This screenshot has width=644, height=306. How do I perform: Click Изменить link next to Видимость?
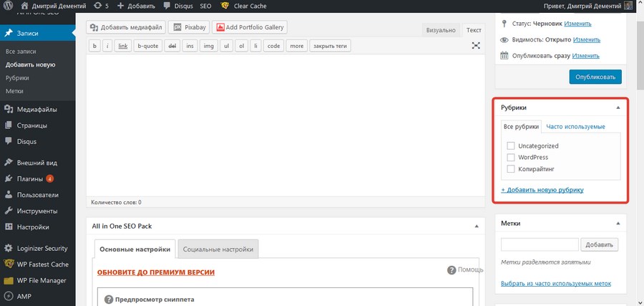point(587,39)
